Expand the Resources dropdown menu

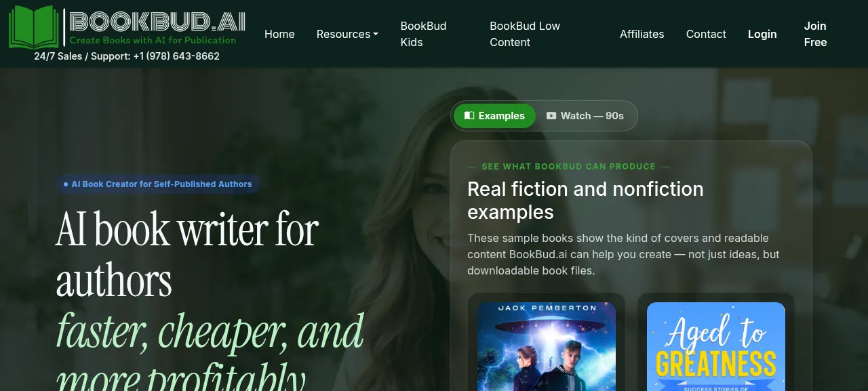click(x=347, y=34)
